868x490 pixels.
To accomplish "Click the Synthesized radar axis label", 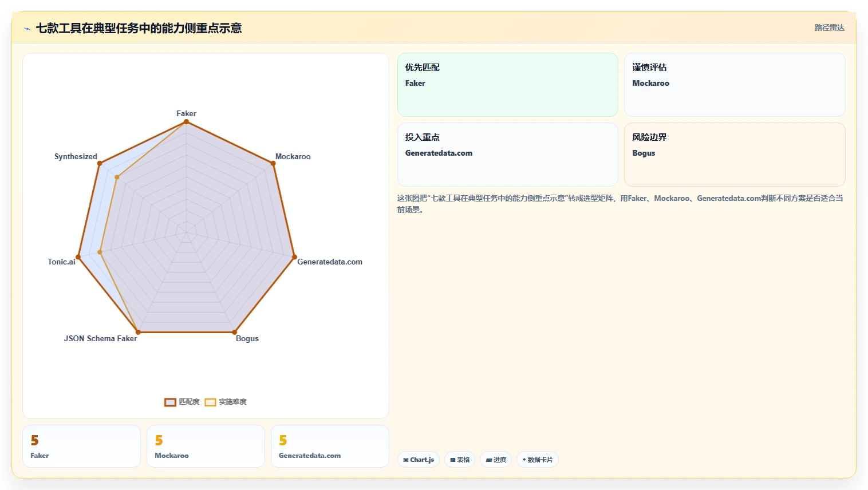I will 76,156.
